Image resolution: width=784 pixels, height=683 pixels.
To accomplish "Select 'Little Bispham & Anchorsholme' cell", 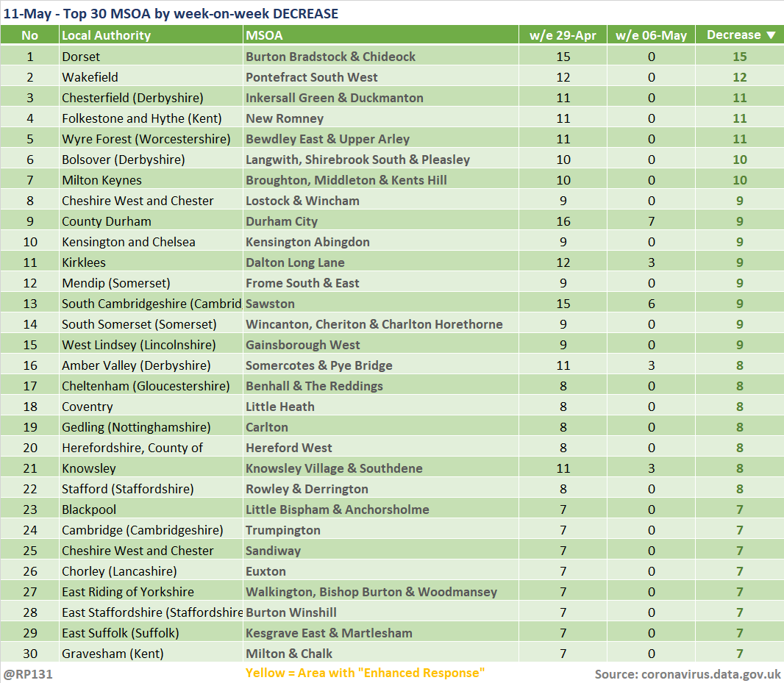I will (380, 509).
